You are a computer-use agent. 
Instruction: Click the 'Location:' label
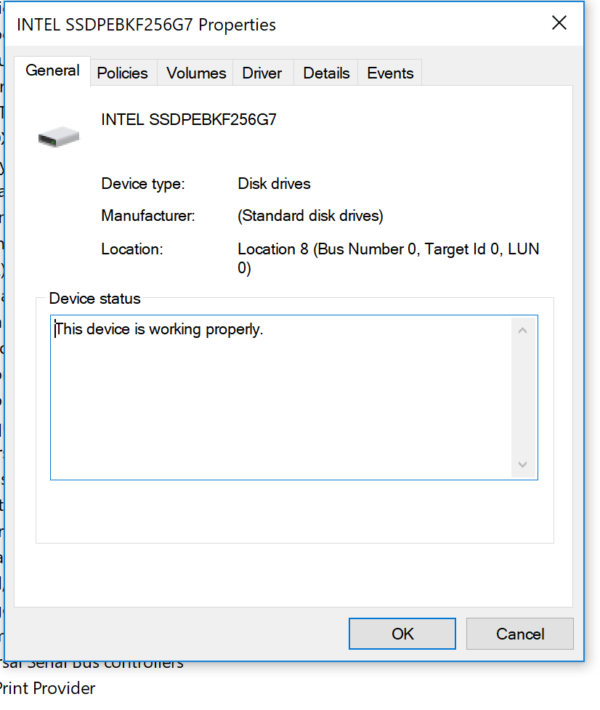pos(132,249)
